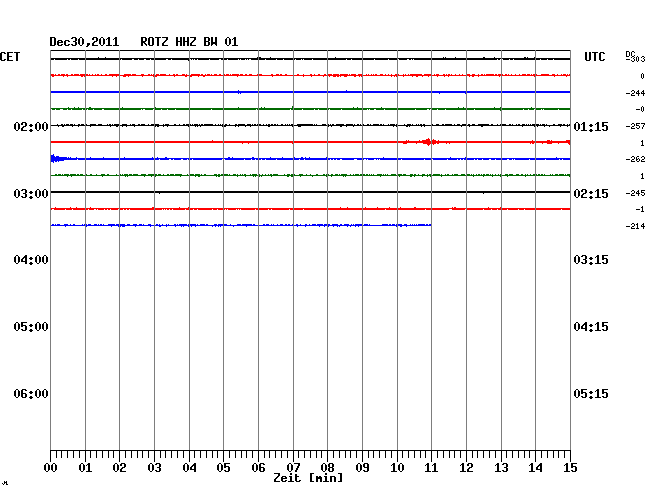Click the CET time zone label
650x494 pixels.
pos(10,57)
